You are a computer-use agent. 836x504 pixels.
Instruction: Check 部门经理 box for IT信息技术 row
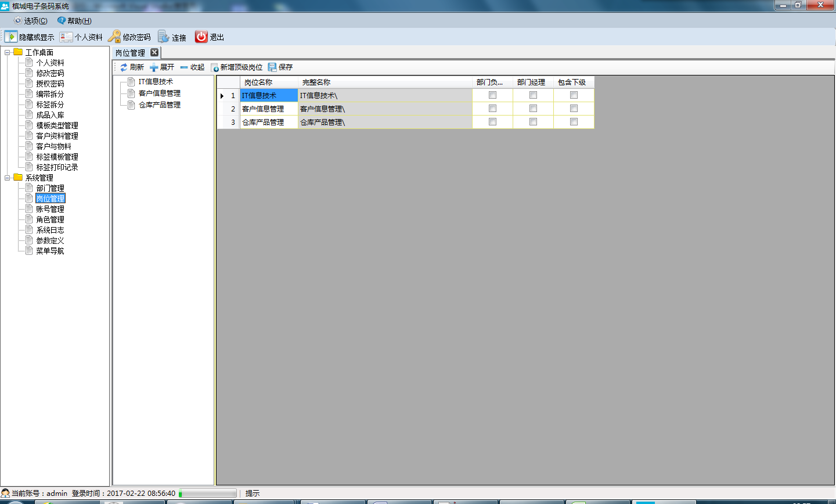[533, 95]
